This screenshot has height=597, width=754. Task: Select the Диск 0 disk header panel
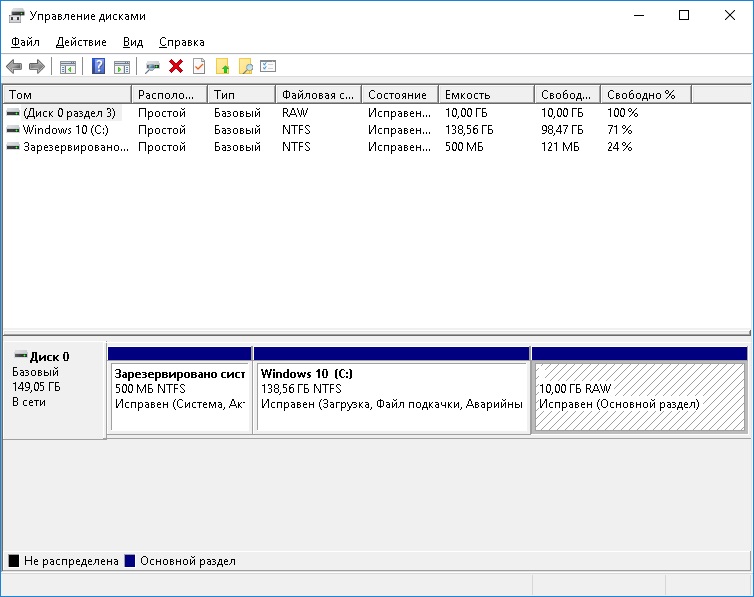54,390
